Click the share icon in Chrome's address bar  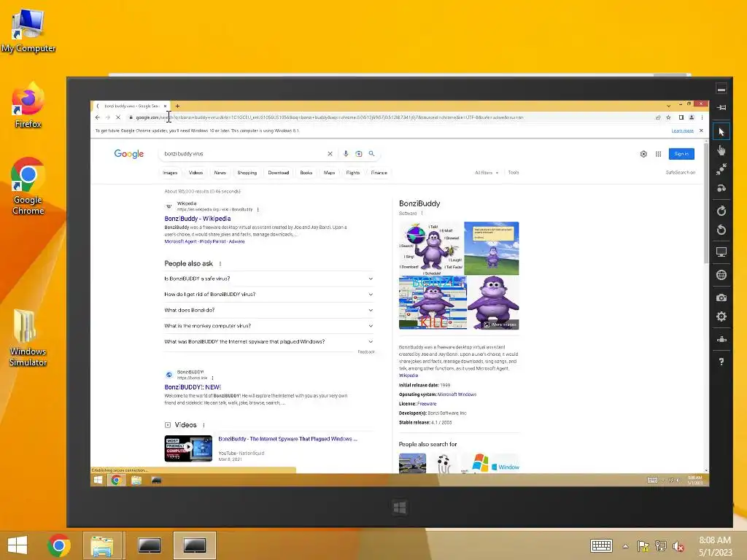[658, 117]
